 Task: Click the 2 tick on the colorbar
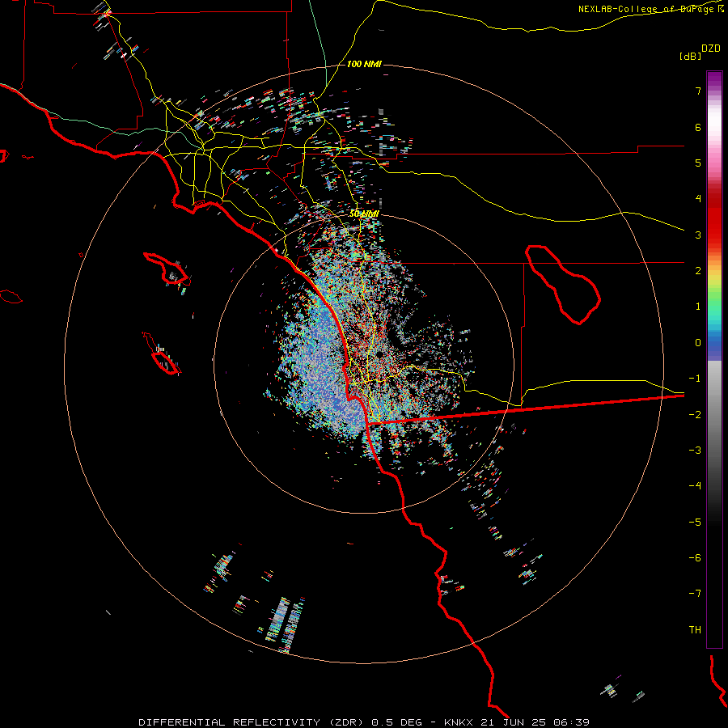tap(698, 271)
